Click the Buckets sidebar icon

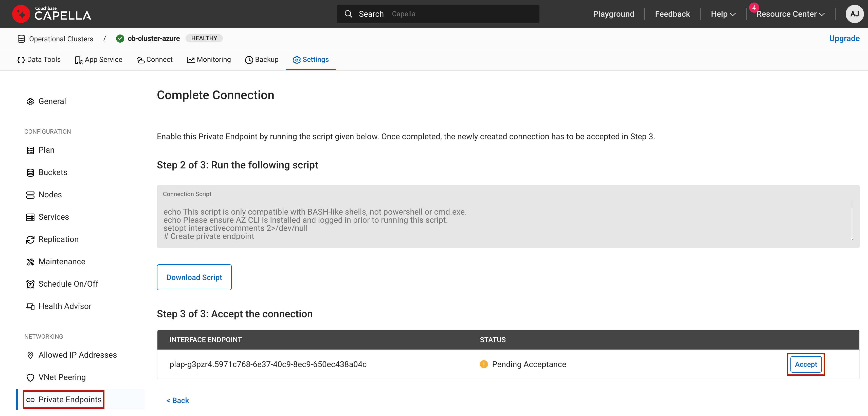30,172
